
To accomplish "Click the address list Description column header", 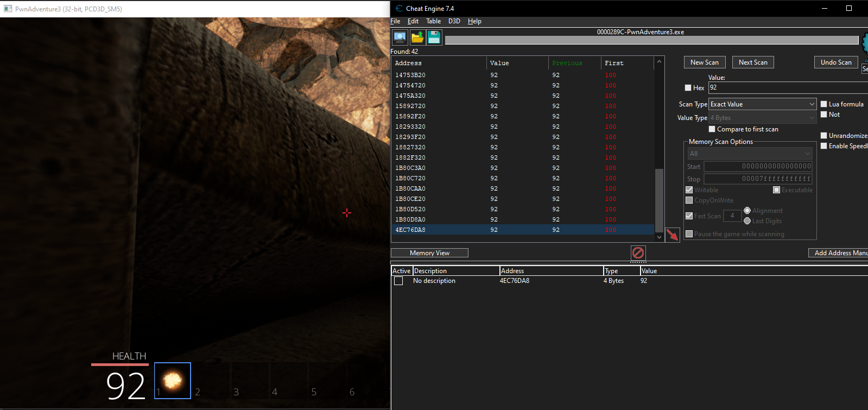I will 456,271.
